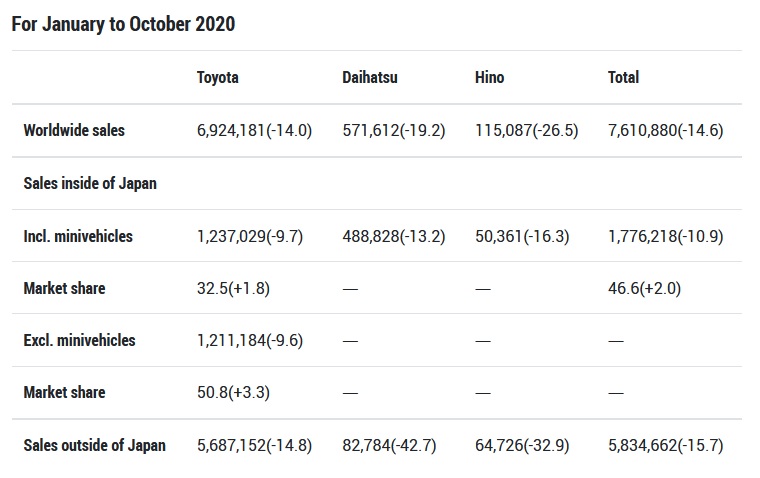Viewport: 760px width, 478px height.
Task: Select Daihatsu value 488,828 incl. minivehicles
Action: [x=394, y=236]
